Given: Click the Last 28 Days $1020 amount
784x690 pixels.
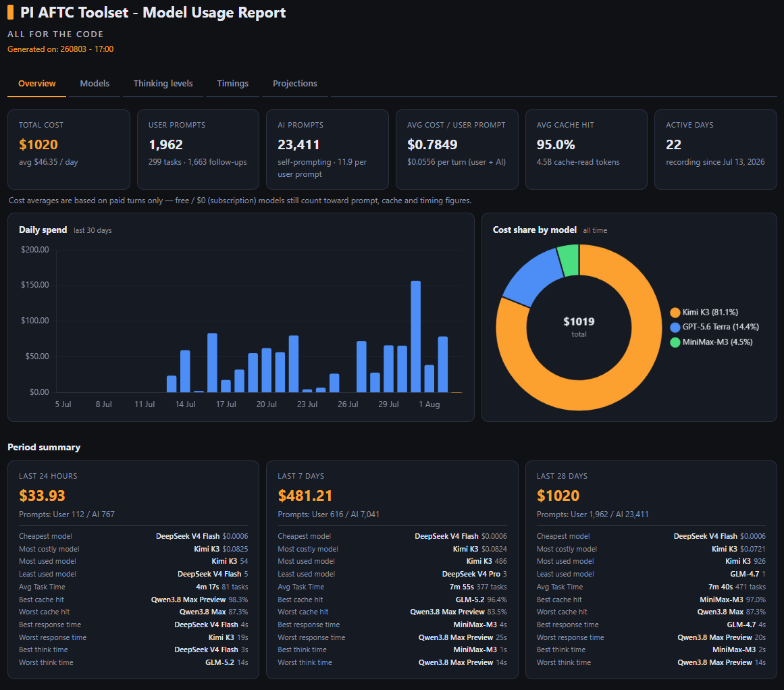Looking at the screenshot, I should pos(558,496).
